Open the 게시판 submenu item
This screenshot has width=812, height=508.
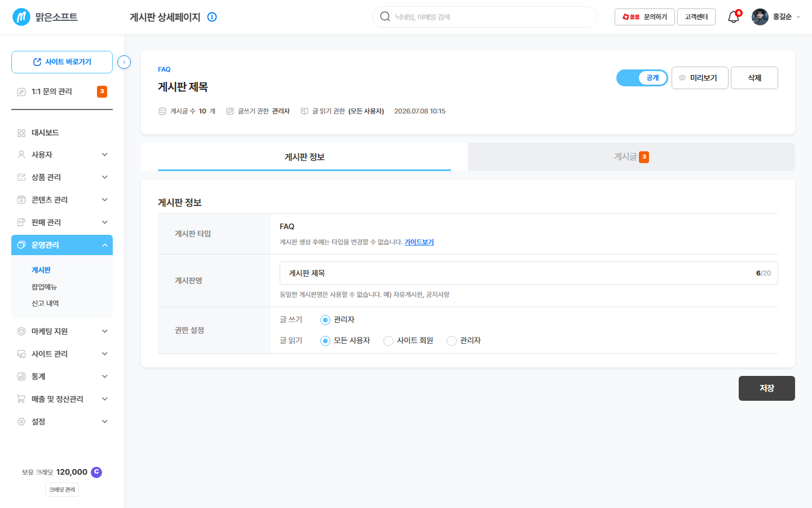pyautogui.click(x=41, y=270)
